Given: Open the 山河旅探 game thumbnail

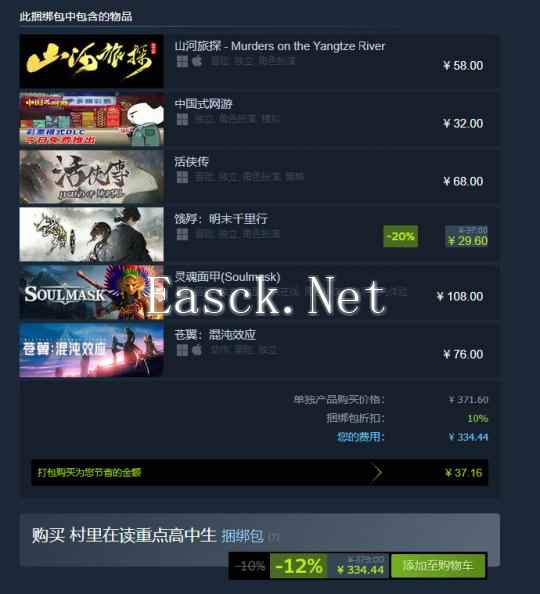Looking at the screenshot, I should [x=91, y=61].
